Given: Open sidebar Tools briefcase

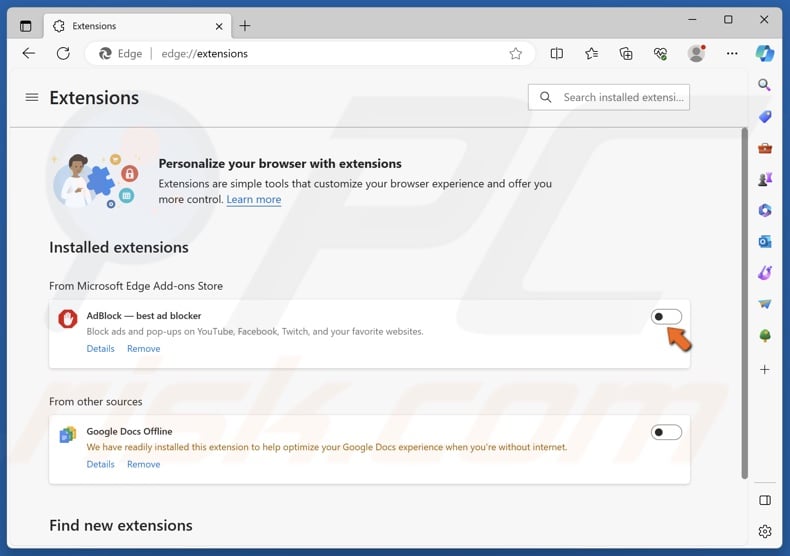Looking at the screenshot, I should tap(765, 148).
